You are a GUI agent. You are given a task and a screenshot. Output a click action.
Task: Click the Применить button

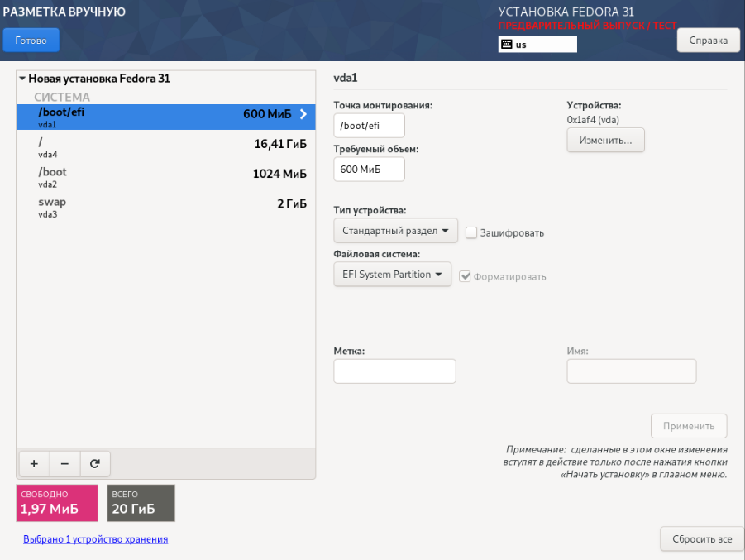point(689,425)
